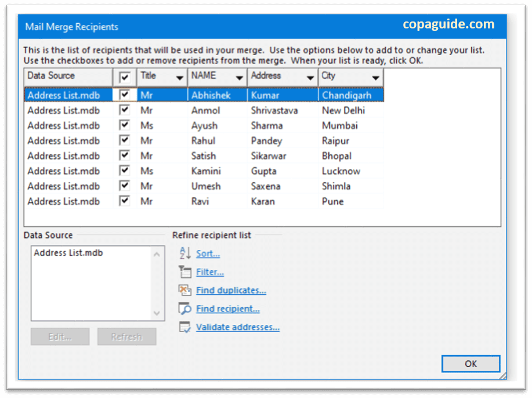Uncheck Satish Sikarwar from the merge
The width and height of the screenshot is (532, 398).
coord(124,155)
